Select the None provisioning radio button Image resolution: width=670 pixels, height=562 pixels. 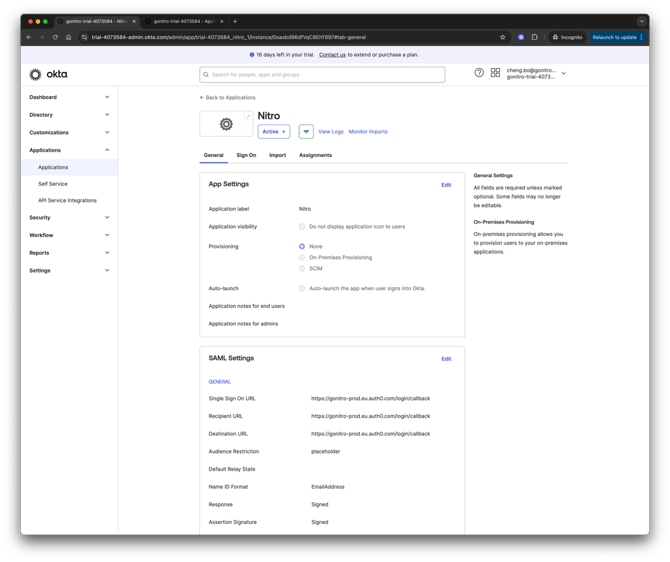(302, 246)
